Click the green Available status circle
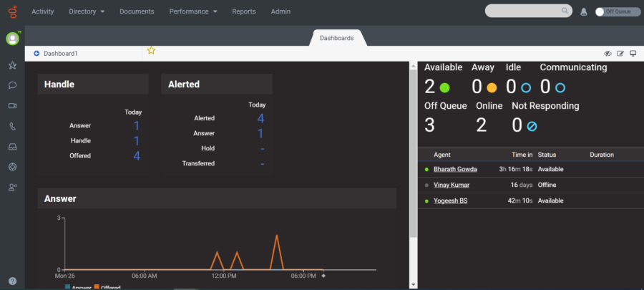This screenshot has height=290, width=644. [x=444, y=87]
